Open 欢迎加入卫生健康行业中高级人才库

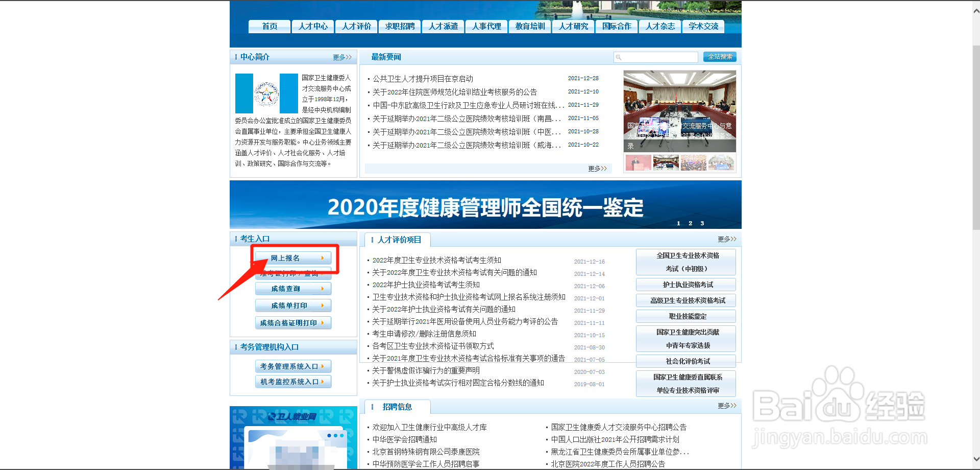[x=429, y=427]
